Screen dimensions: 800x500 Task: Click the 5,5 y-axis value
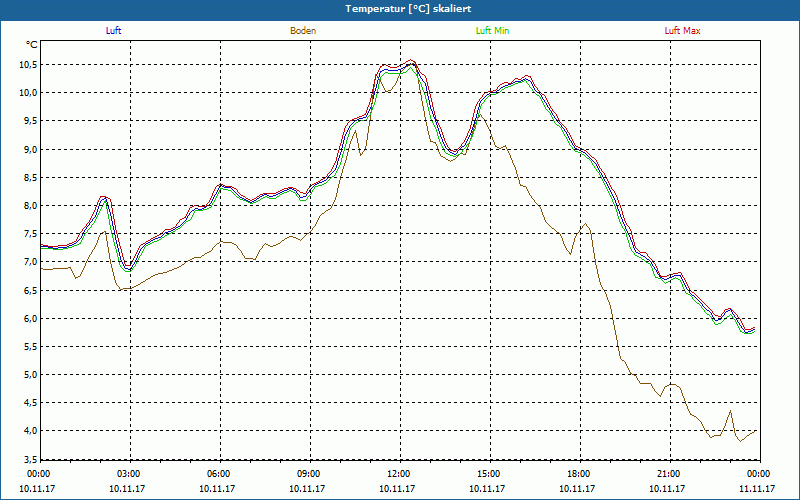point(30,346)
